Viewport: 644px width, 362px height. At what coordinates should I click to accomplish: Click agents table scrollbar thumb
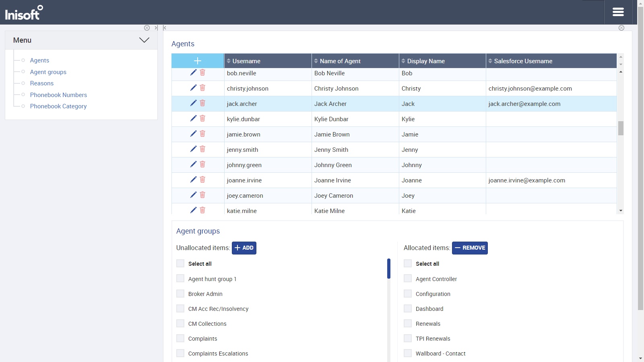(621, 128)
